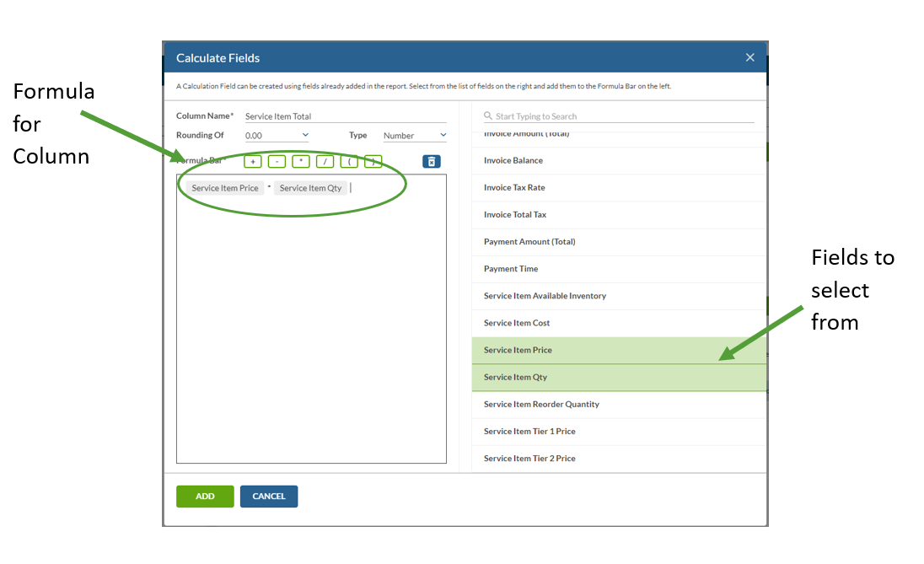The height and width of the screenshot is (564, 924).
Task: Insert the minus operator into formula
Action: (x=277, y=162)
